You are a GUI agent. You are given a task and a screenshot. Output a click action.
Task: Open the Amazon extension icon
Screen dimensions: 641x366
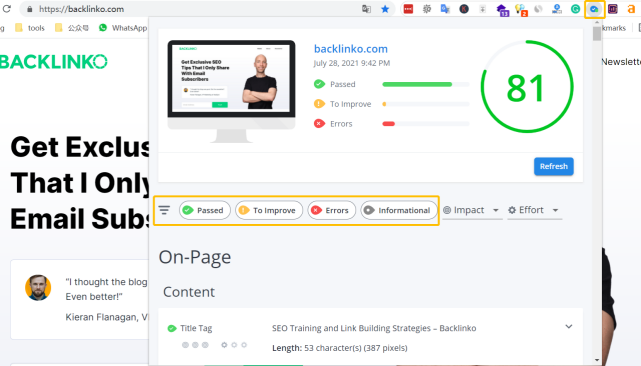pyautogui.click(x=631, y=9)
